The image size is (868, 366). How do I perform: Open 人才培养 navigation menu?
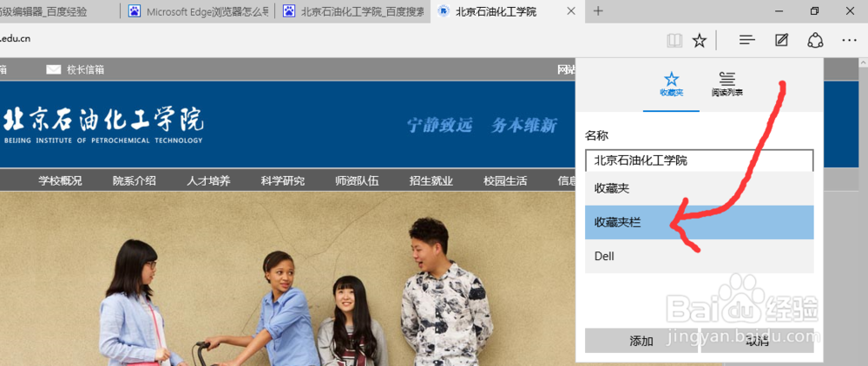[x=208, y=180]
